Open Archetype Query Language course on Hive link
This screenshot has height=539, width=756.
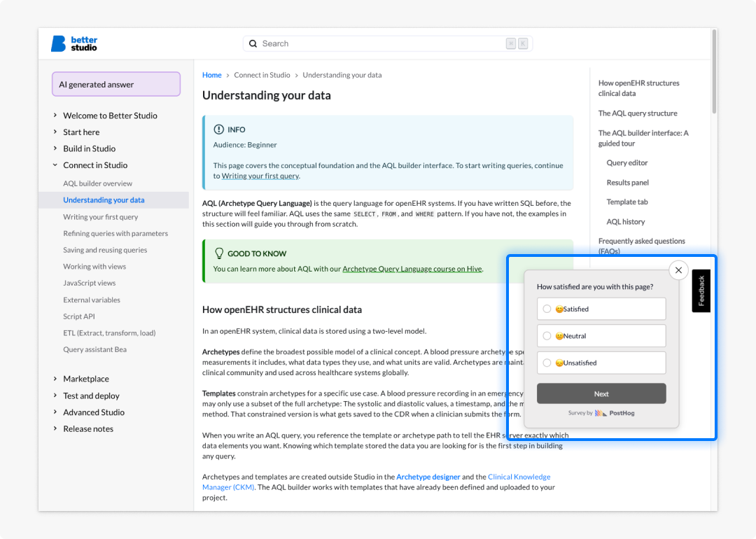click(412, 269)
